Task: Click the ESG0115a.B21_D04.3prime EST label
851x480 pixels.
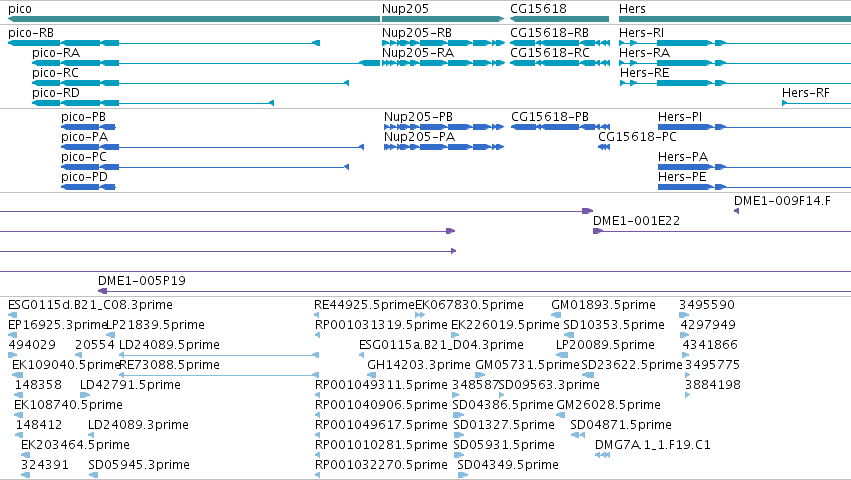Action: (x=441, y=345)
